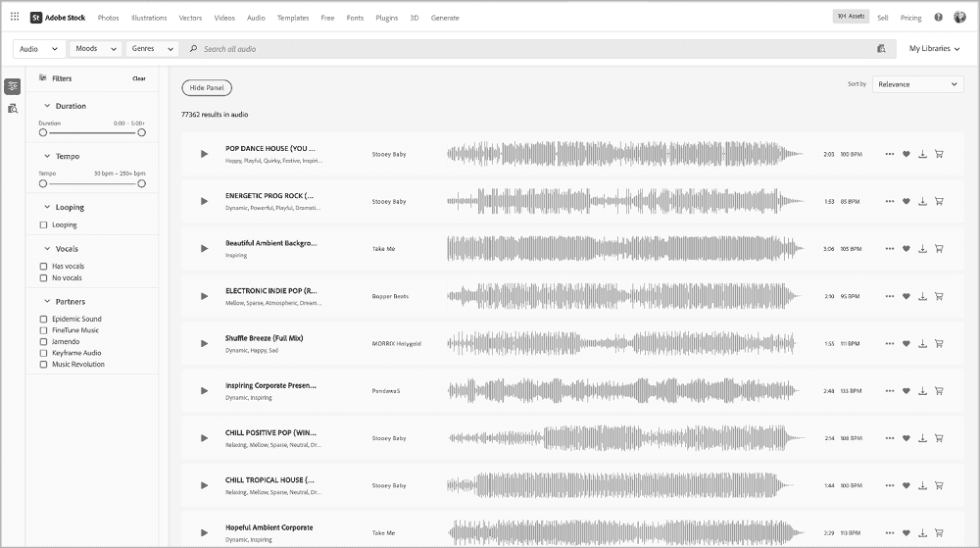
Task: Open more options for POP DANCE HOUSE
Action: pos(890,154)
